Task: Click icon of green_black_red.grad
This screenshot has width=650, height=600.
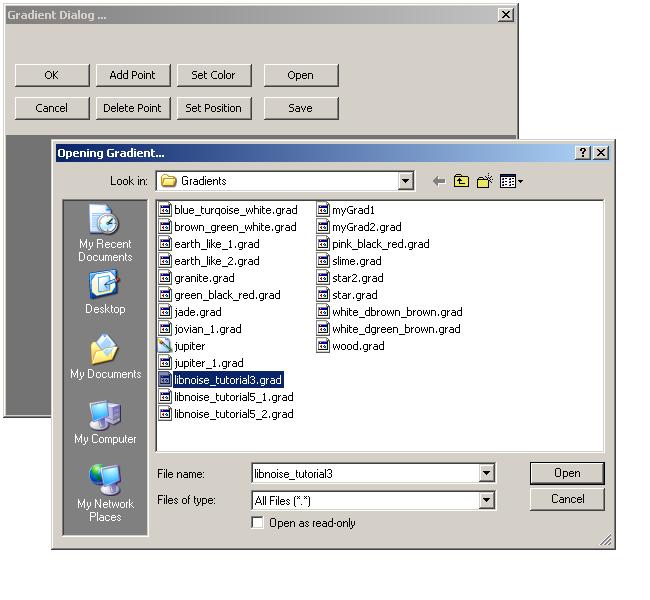Action: (x=165, y=295)
